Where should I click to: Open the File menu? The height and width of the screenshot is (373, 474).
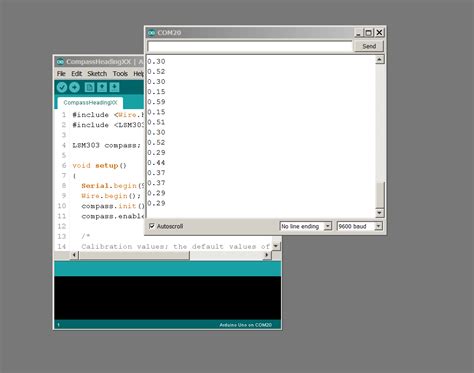(x=61, y=74)
